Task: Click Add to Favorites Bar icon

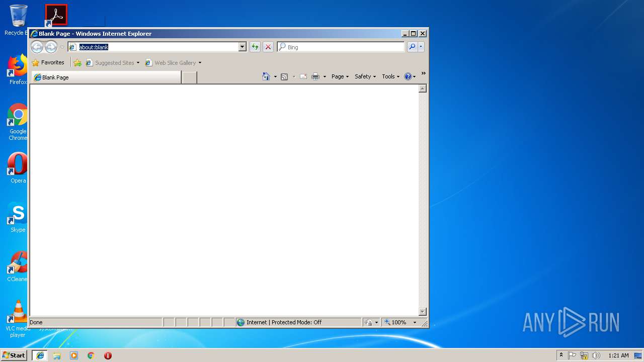Action: [x=77, y=63]
